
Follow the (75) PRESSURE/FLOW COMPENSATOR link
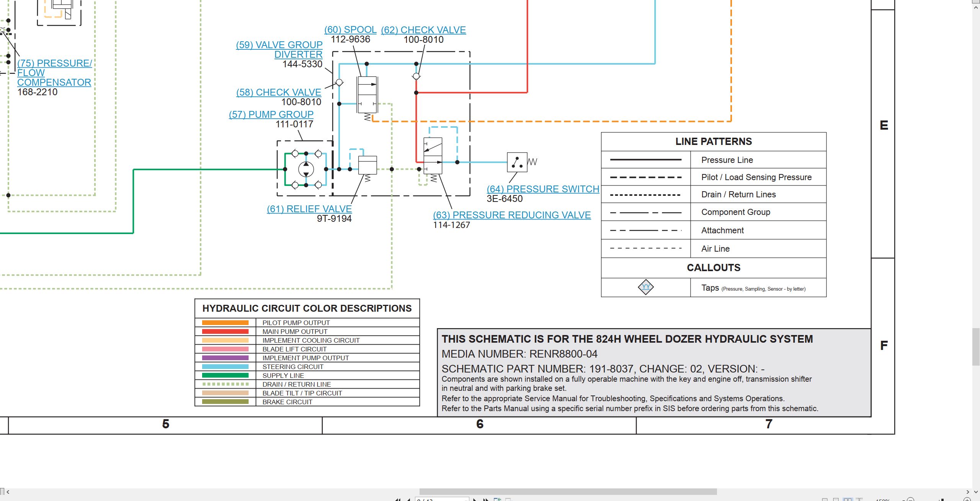pos(54,73)
